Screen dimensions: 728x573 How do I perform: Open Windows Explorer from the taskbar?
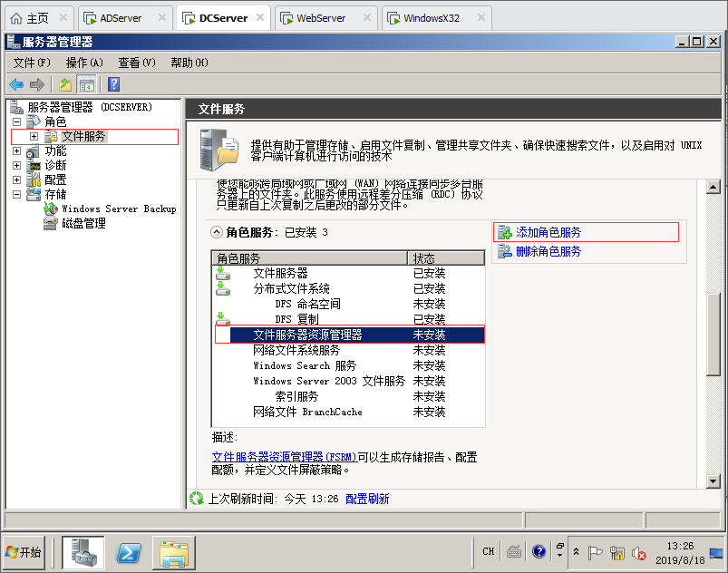(174, 552)
